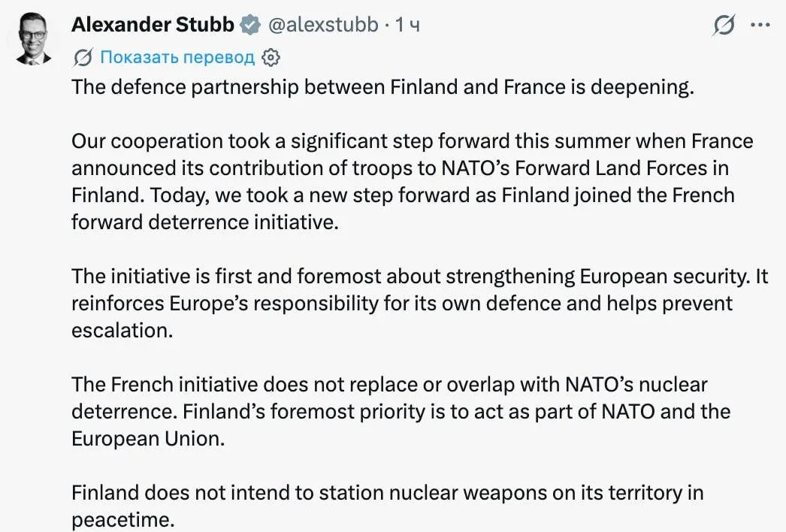Open the three-dot more options menu
Viewport: 786px width, 532px height.
(x=760, y=25)
